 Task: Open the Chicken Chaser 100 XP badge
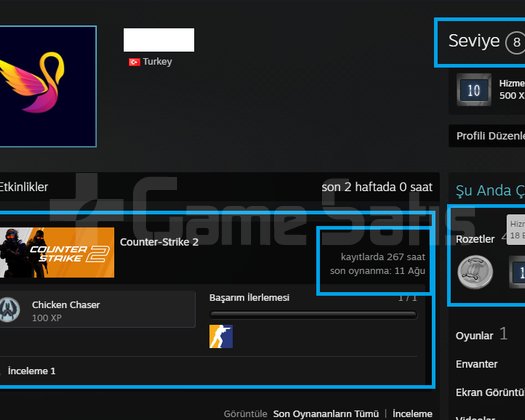98,309
